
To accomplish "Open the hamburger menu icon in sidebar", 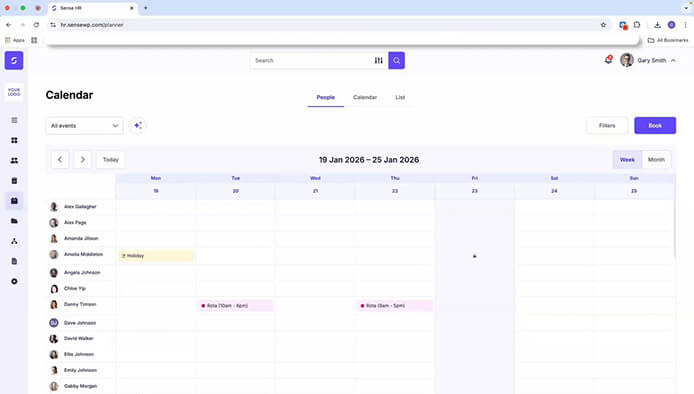I will pyautogui.click(x=14, y=120).
